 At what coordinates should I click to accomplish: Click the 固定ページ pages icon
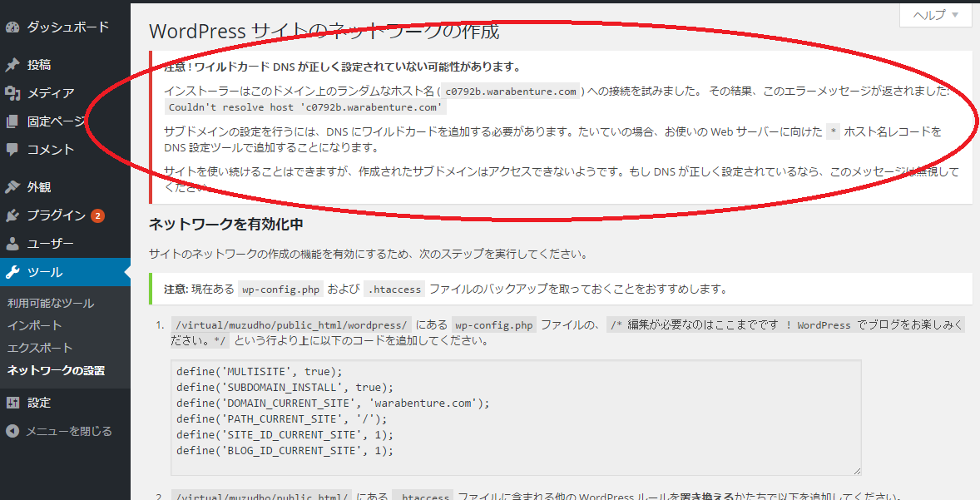(12, 121)
